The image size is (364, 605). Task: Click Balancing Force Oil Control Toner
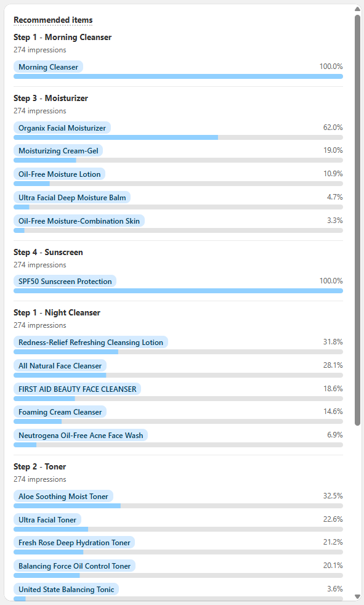click(74, 566)
